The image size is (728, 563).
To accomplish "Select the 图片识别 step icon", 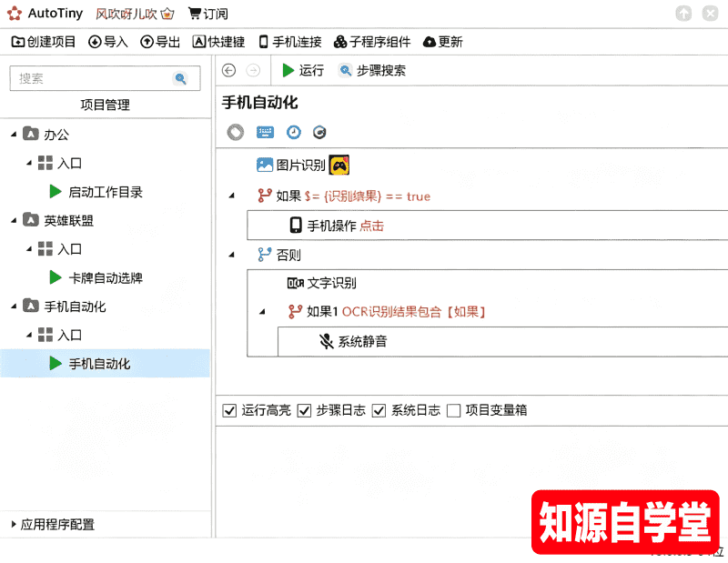I will (265, 165).
